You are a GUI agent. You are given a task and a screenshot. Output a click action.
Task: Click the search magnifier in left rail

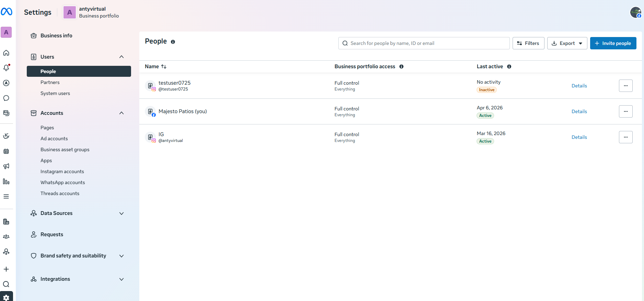click(6, 284)
